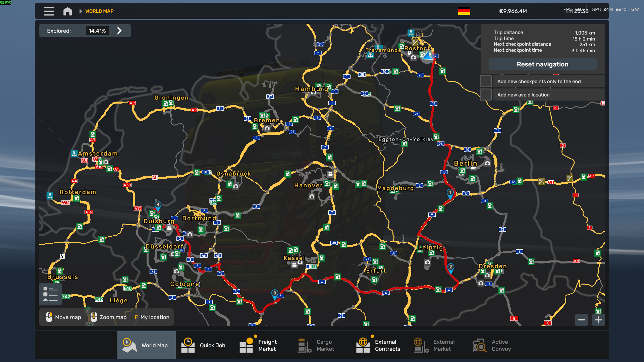
Task: Click the Bremen city label
Action: click(x=267, y=120)
